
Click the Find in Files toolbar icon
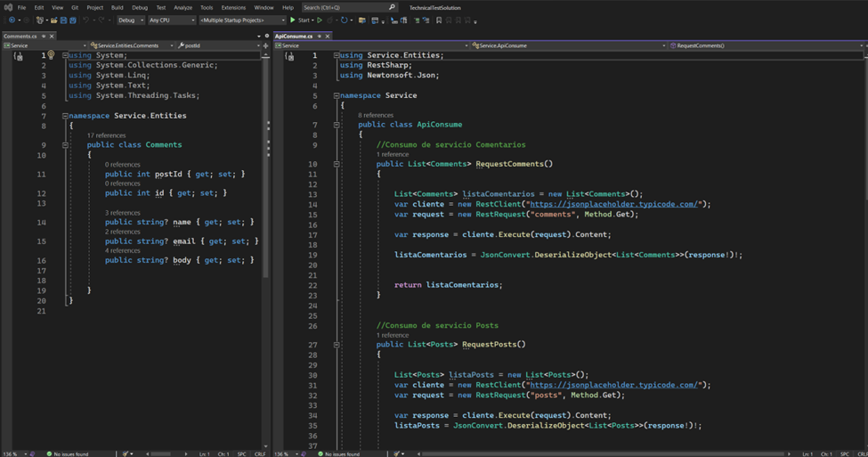click(x=362, y=20)
